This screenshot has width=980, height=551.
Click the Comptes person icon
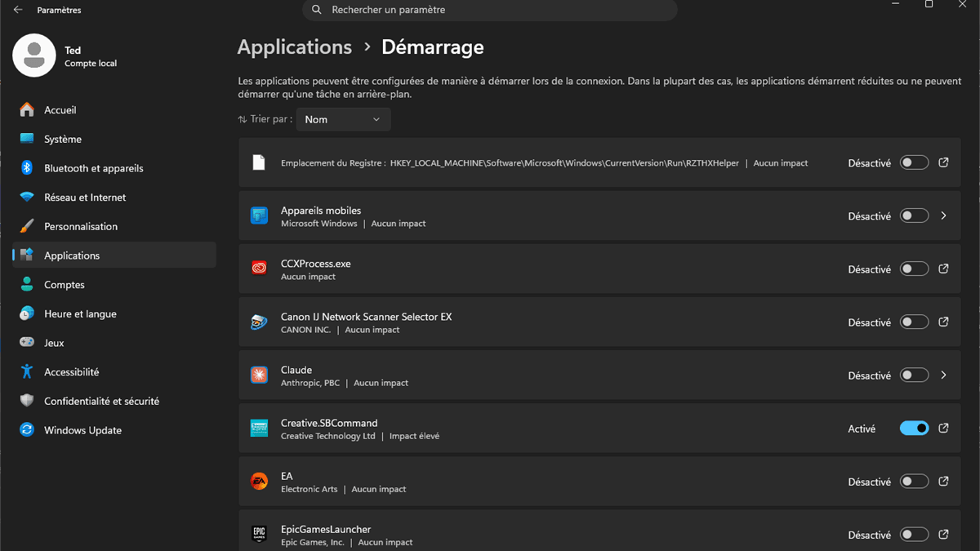pos(27,284)
